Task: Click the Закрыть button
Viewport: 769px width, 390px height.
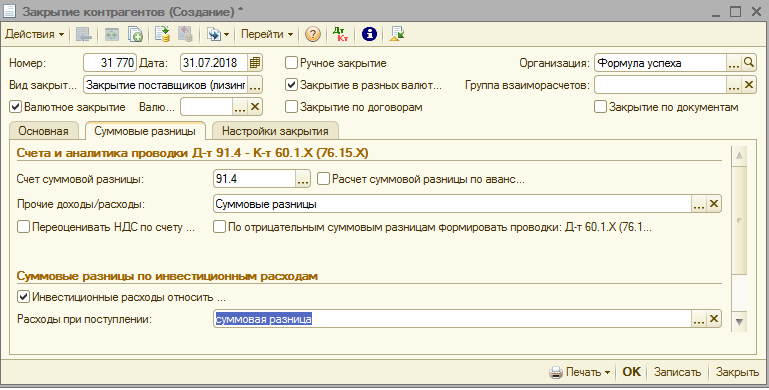Action: pos(737,372)
